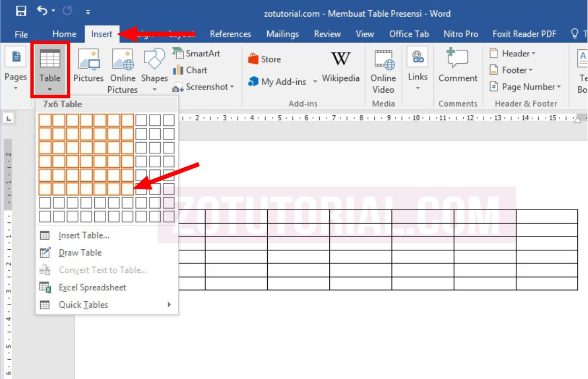Viewport: 588px width, 379px height.
Task: Open the Pages dropdown button
Action: [16, 69]
